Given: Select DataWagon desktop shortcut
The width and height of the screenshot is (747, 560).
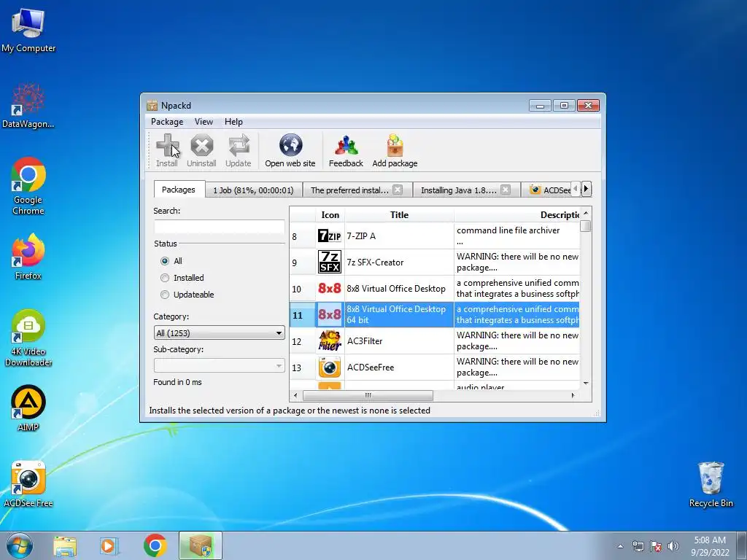Looking at the screenshot, I should pyautogui.click(x=28, y=106).
